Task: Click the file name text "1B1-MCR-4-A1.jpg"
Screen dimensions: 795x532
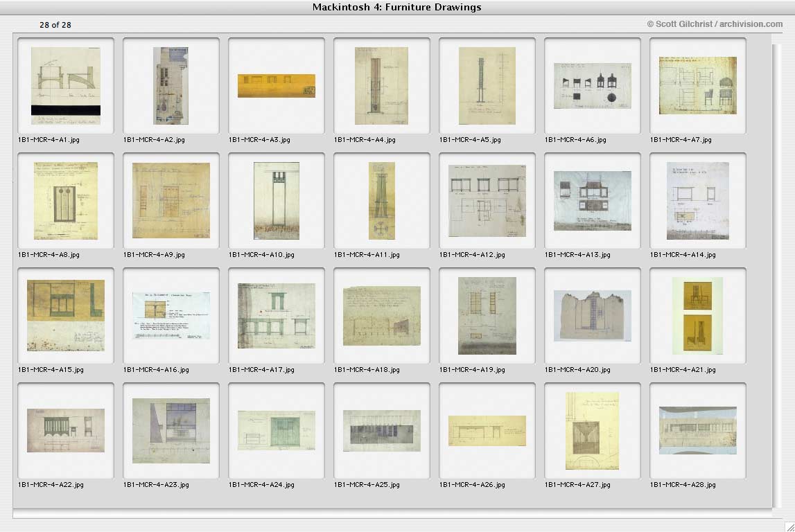Action: 49,140
